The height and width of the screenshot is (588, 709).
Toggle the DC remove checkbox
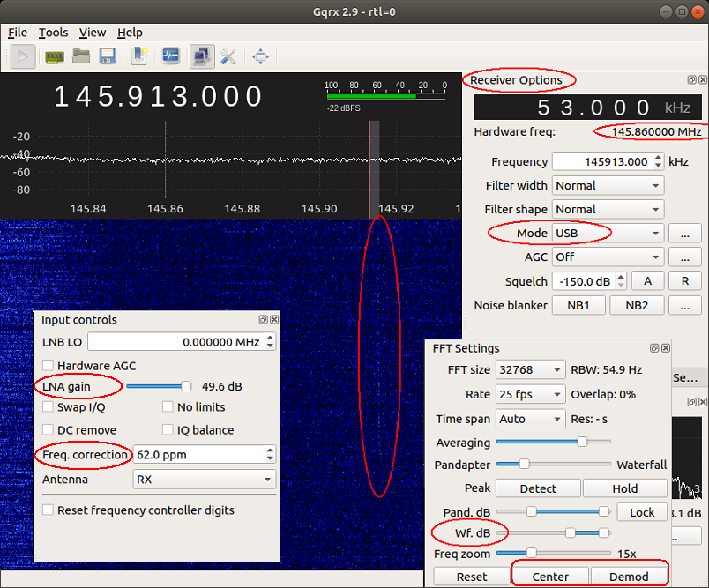pos(48,429)
